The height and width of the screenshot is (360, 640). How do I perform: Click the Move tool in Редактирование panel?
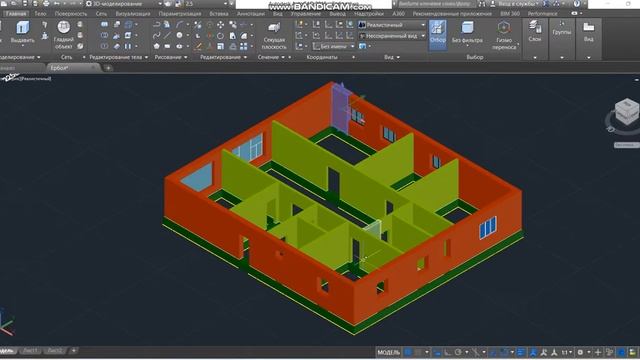[x=220, y=25]
